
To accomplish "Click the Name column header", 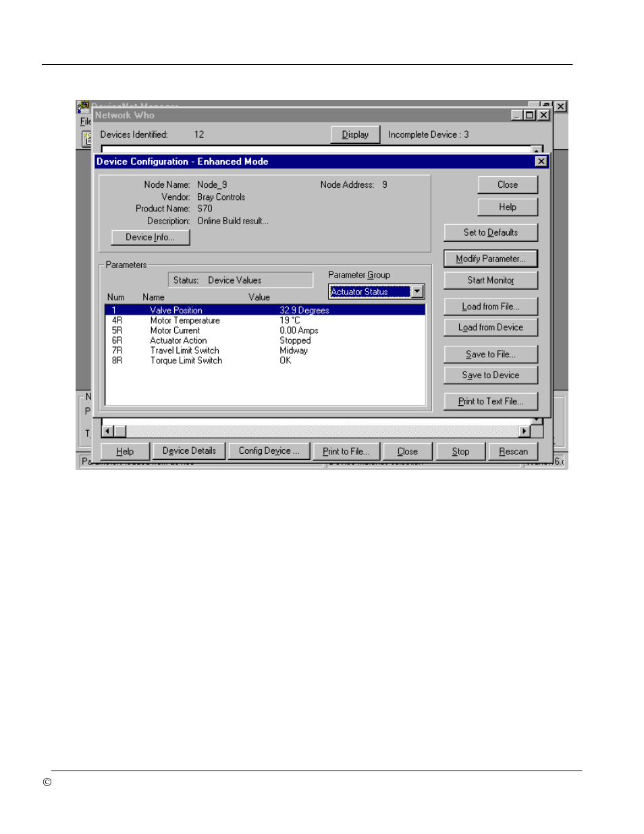I will click(x=153, y=297).
